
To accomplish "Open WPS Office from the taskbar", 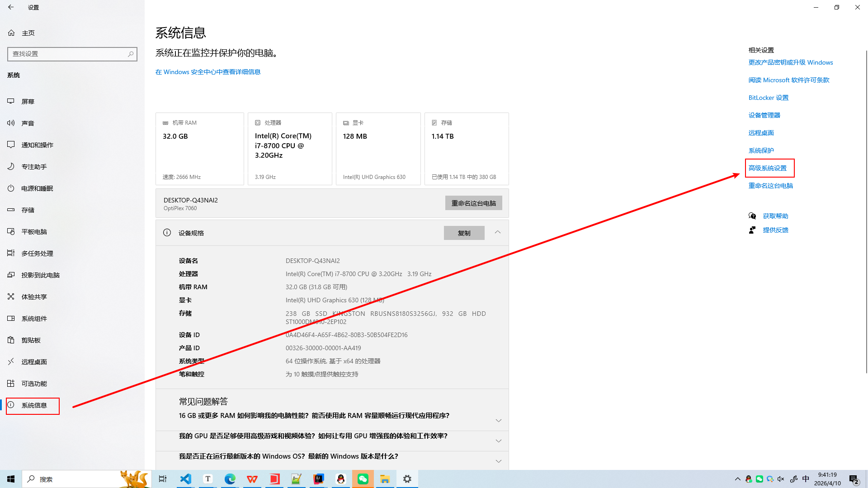I will (x=252, y=479).
